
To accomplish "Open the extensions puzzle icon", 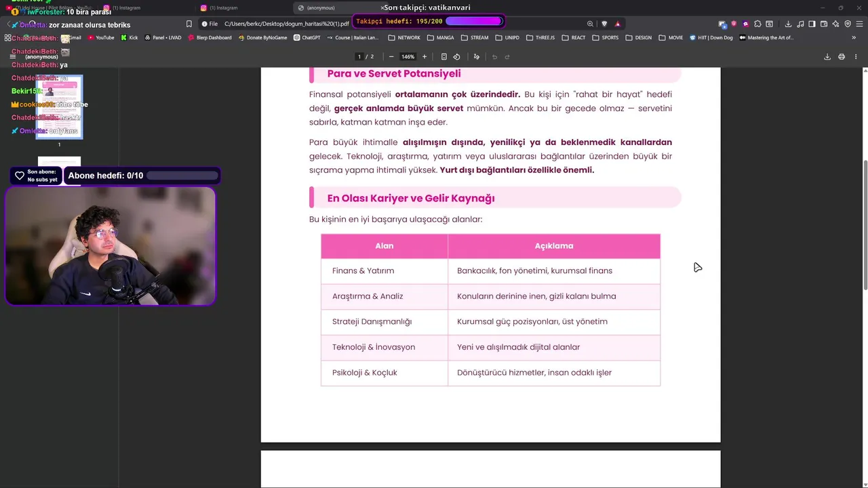I will coord(757,24).
